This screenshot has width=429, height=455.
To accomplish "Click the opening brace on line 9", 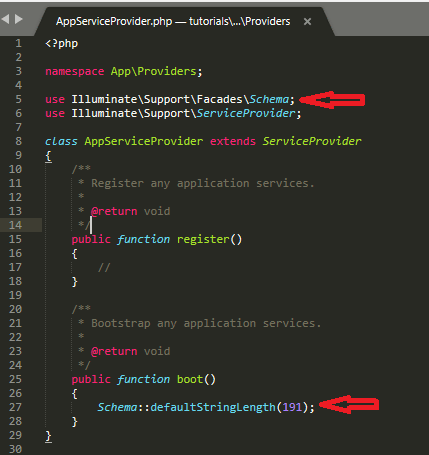I will click(x=48, y=156).
